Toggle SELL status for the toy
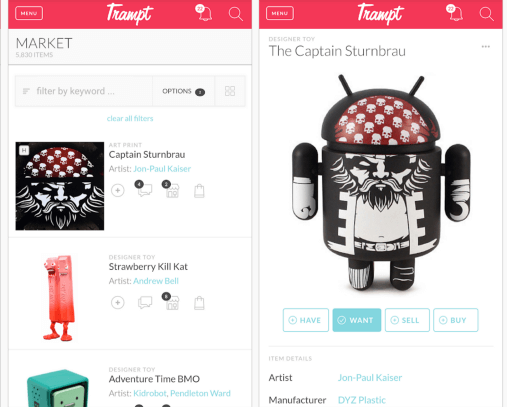Image resolution: width=507 pixels, height=407 pixels. [407, 320]
